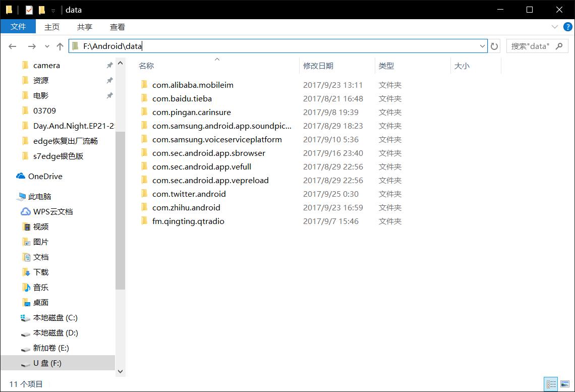Click the search magnifier icon

pos(559,46)
